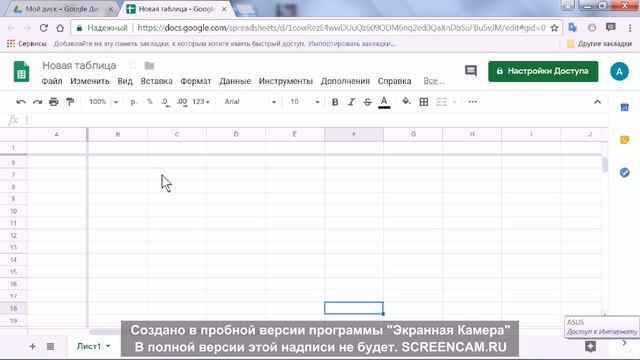Screen dimensions: 640x360
Task: Open the all sheets list icon
Action: (x=50, y=347)
